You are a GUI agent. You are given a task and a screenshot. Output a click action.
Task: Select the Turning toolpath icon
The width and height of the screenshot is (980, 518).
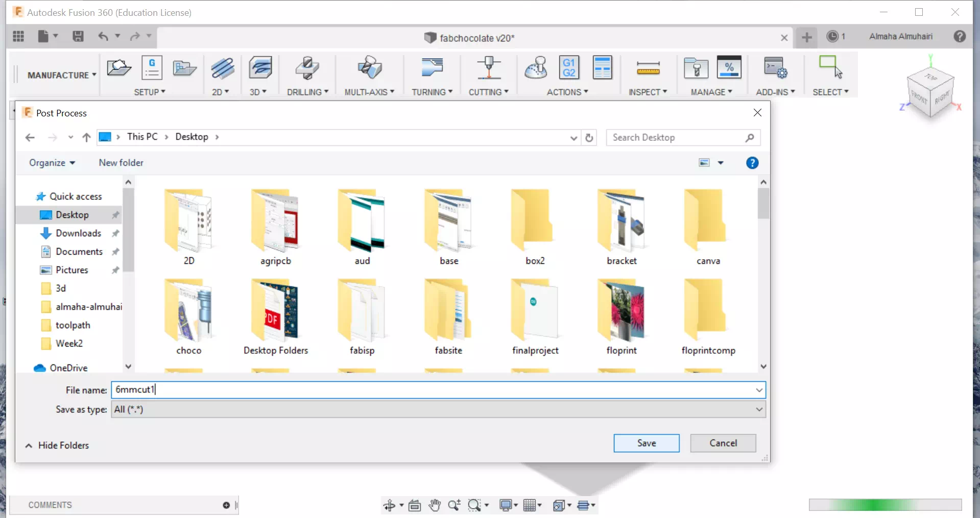(x=432, y=69)
